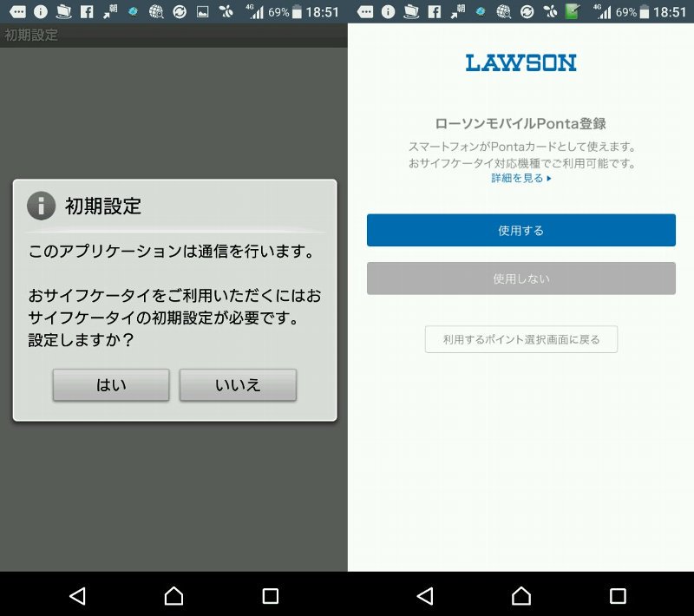Tap the info status icon on Lawson screen
The height and width of the screenshot is (616, 694).
click(388, 12)
